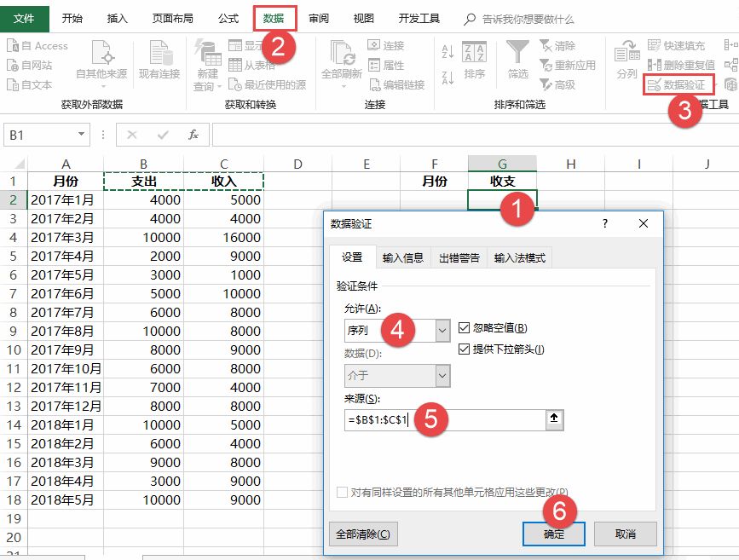Import data from website (自网站)
The width and height of the screenshot is (739, 560).
click(30, 65)
